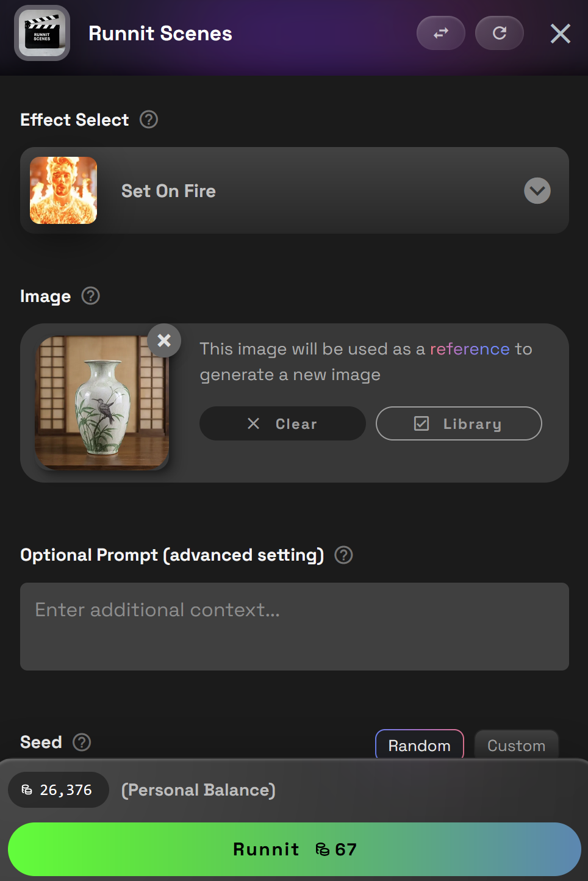Open the Image help question icon
The height and width of the screenshot is (881, 588).
click(x=91, y=296)
